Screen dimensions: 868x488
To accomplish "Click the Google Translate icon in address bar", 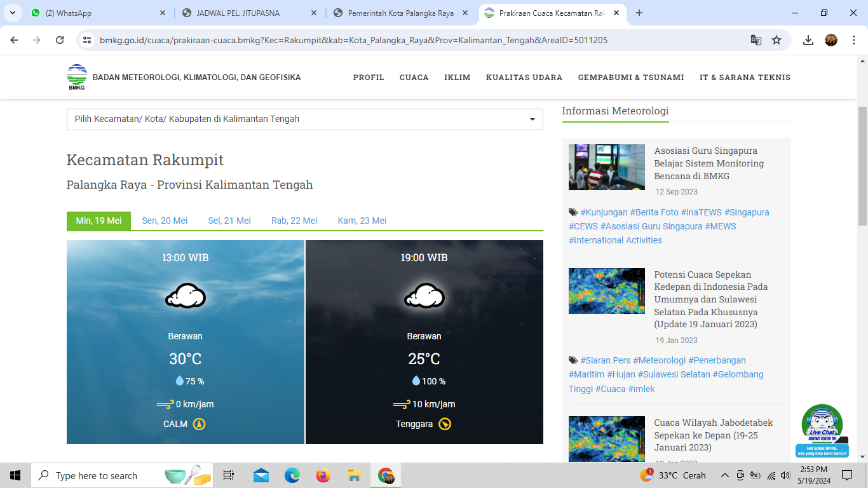I will 756,40.
